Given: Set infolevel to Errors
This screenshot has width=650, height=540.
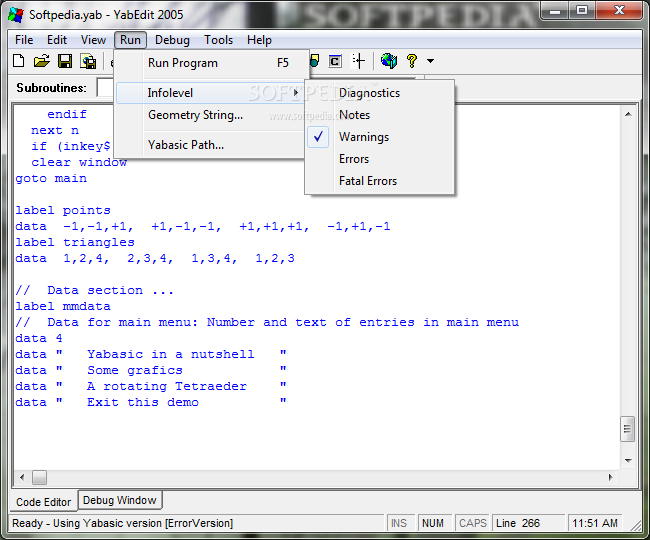Looking at the screenshot, I should click(x=379, y=159).
